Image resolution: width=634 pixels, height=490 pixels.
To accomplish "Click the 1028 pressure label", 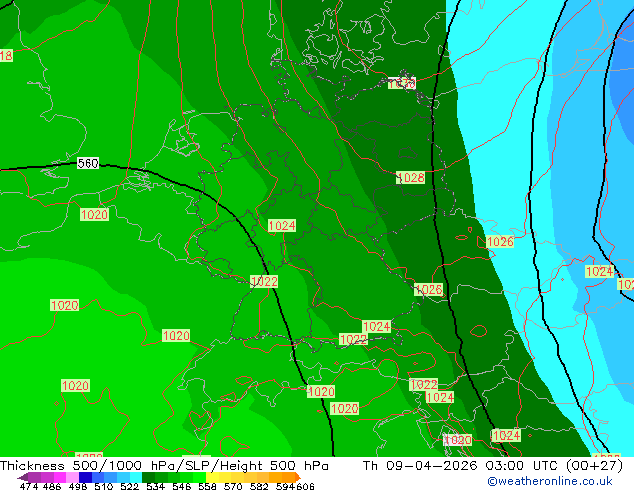I will tap(411, 177).
